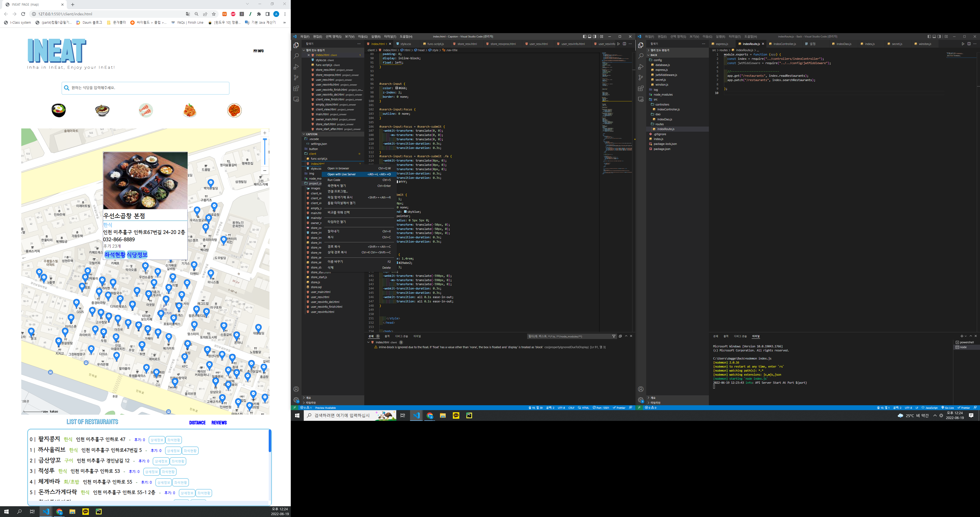Click the DISTANCE sort link
Image resolution: width=980 pixels, height=517 pixels.
tap(197, 423)
